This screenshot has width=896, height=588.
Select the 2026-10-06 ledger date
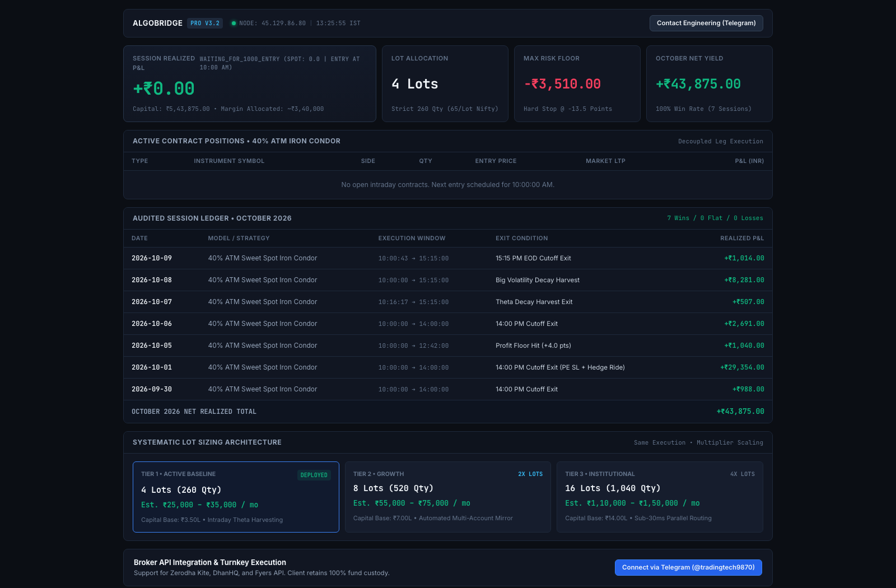pyautogui.click(x=152, y=324)
